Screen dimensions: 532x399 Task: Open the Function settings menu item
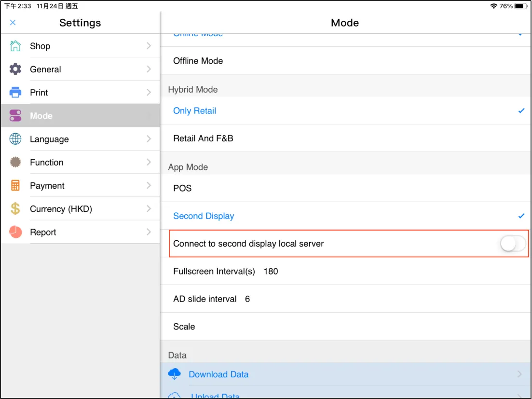click(x=47, y=162)
